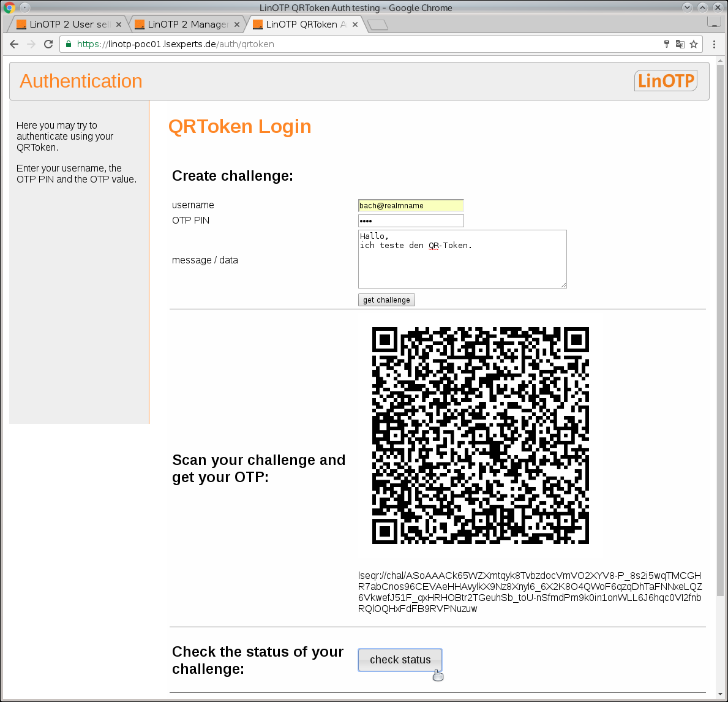Click the OTP PIN password field
Viewport: 728px width, 702px height.
pyautogui.click(x=410, y=221)
